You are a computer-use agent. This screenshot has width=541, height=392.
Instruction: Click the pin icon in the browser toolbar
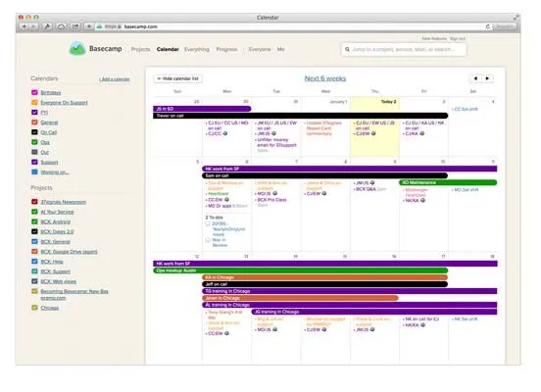[48, 26]
